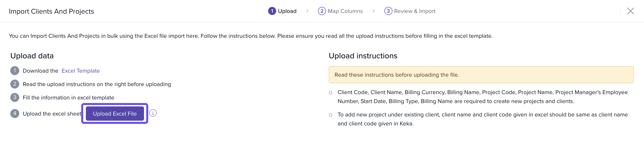The image size is (644, 154).
Task: Click the Upload instructions heading
Action: click(363, 56)
